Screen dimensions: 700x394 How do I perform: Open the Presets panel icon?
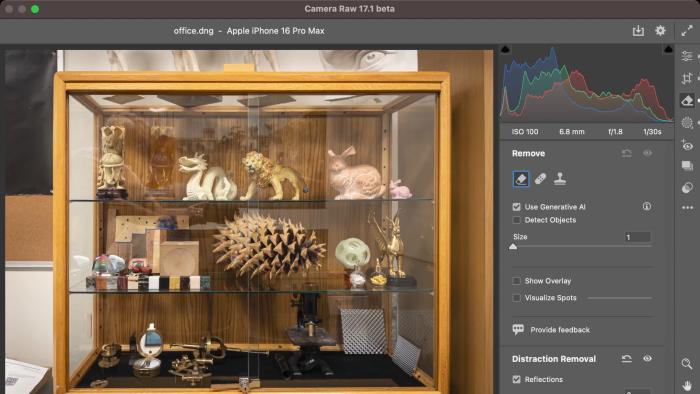687,187
